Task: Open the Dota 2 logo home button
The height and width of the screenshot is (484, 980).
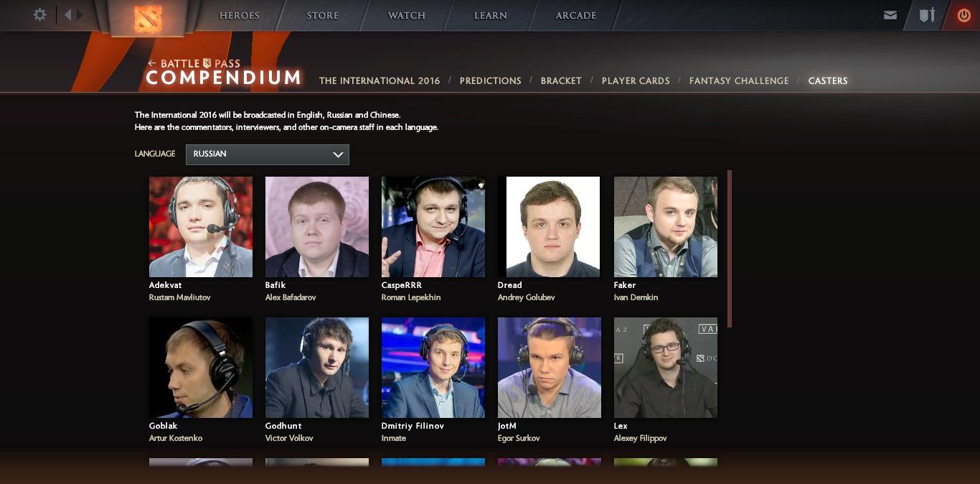Action: [148, 18]
